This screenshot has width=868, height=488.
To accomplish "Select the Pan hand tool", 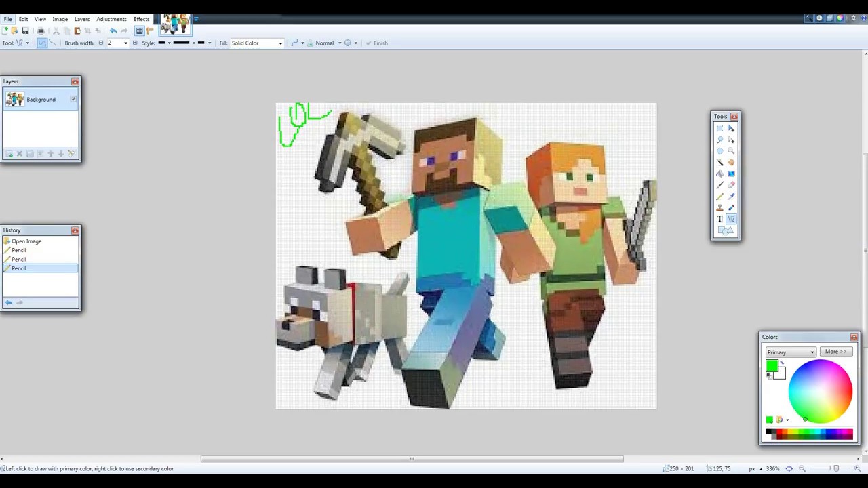I will coord(731,162).
